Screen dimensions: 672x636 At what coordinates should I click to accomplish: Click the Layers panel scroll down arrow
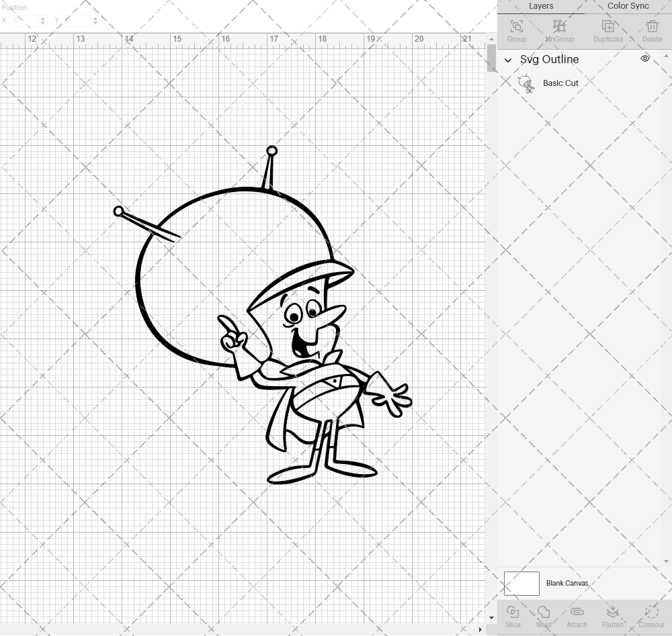tap(665, 561)
